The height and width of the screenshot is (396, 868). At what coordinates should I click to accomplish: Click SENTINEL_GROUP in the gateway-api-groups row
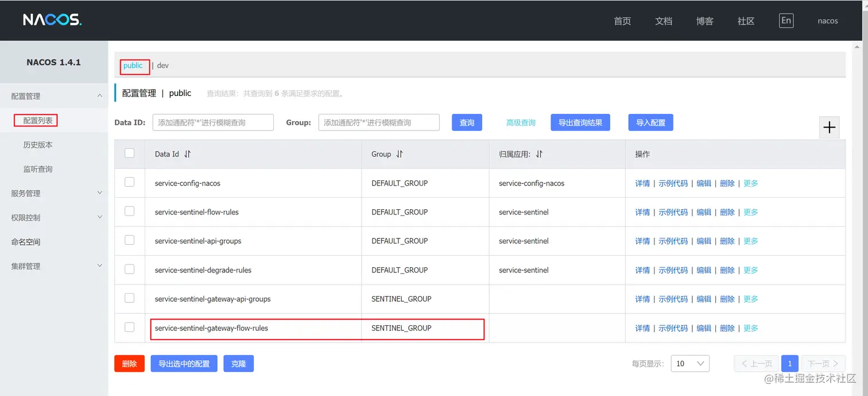(401, 299)
